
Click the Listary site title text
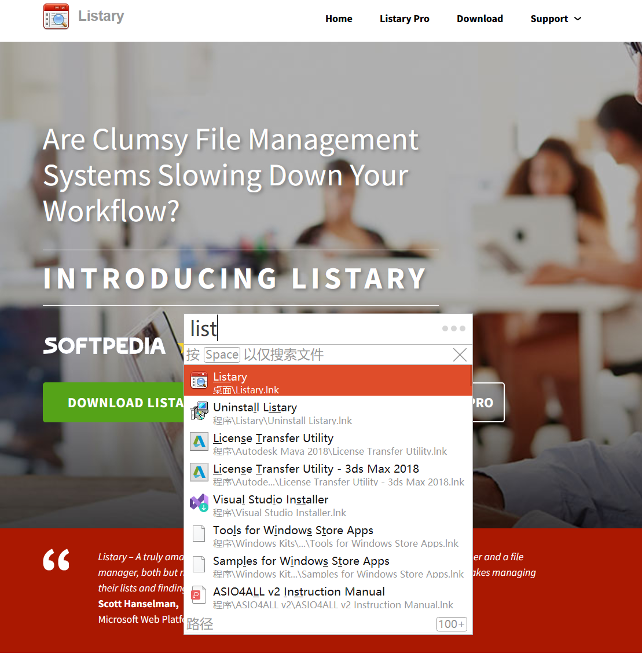[101, 16]
